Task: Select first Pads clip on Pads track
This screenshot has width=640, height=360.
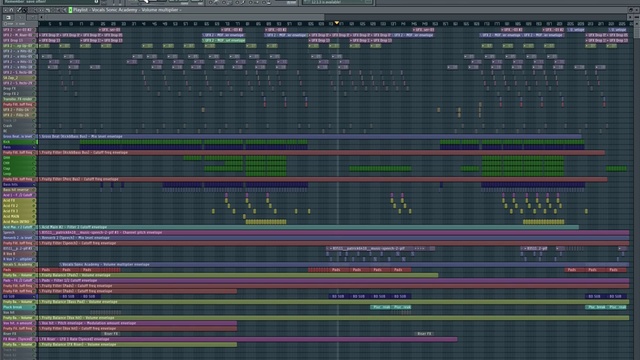Action: pyautogui.click(x=49, y=270)
